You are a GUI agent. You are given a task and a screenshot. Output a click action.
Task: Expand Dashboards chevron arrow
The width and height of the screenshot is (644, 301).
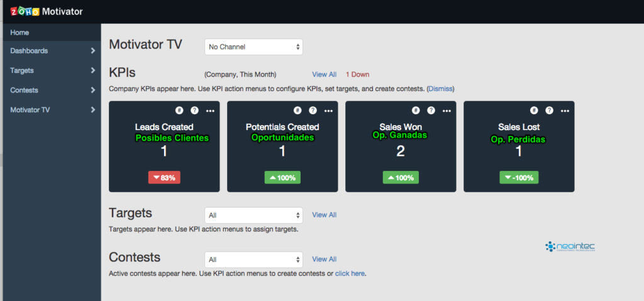(93, 51)
